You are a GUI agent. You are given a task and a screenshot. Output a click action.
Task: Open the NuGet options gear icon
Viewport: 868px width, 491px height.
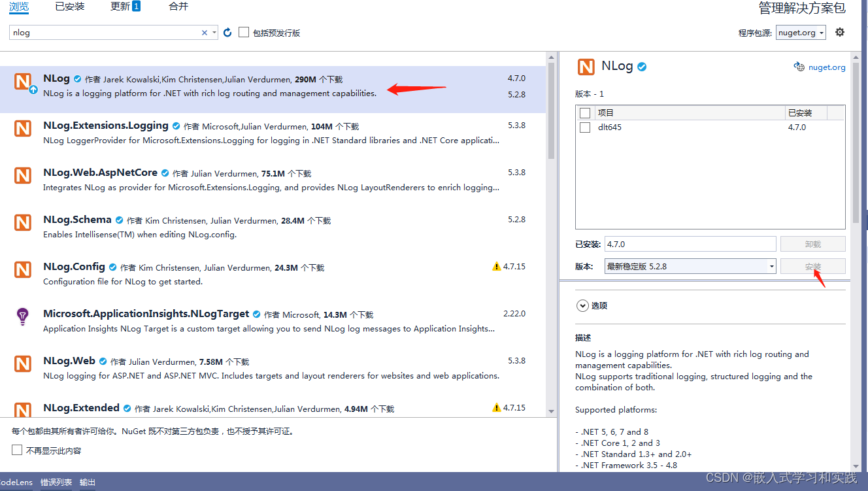839,31
